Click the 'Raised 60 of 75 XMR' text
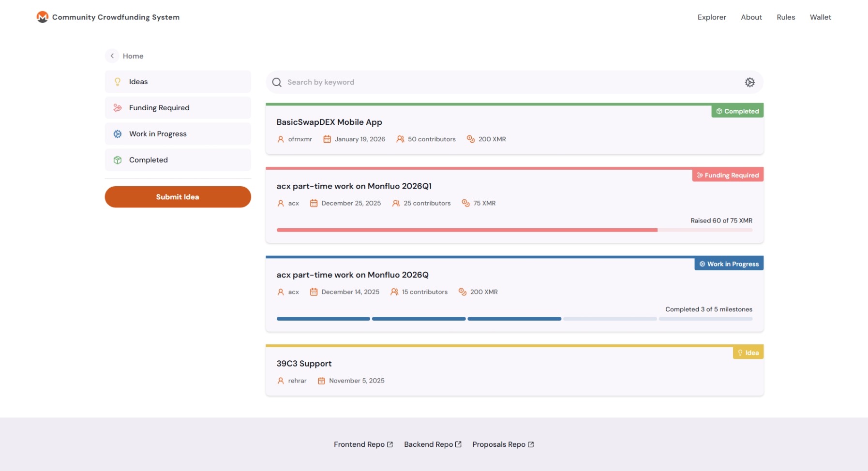 click(721, 221)
